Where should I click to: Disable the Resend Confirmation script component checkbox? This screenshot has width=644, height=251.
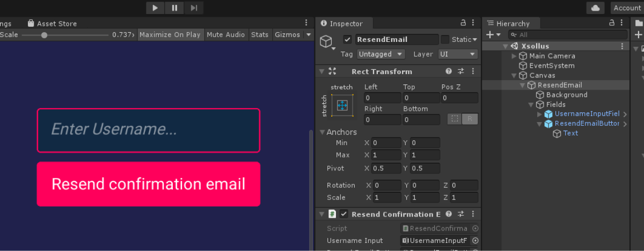(344, 214)
